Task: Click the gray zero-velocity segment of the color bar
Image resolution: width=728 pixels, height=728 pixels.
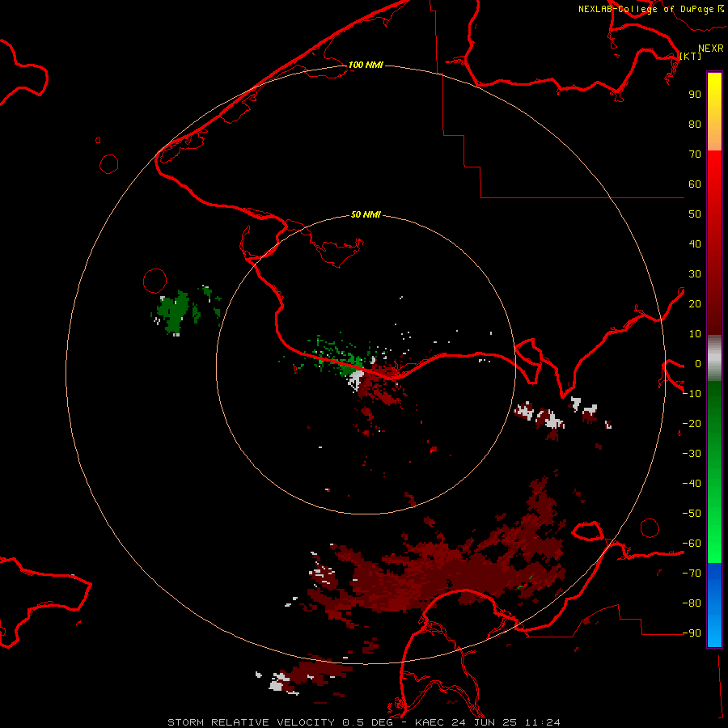Action: tap(714, 358)
